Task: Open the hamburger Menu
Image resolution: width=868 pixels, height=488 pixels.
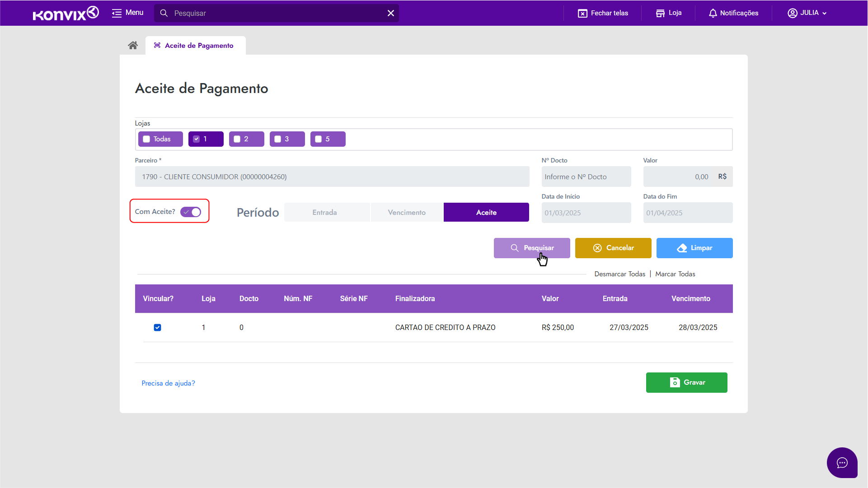Action: tap(127, 13)
